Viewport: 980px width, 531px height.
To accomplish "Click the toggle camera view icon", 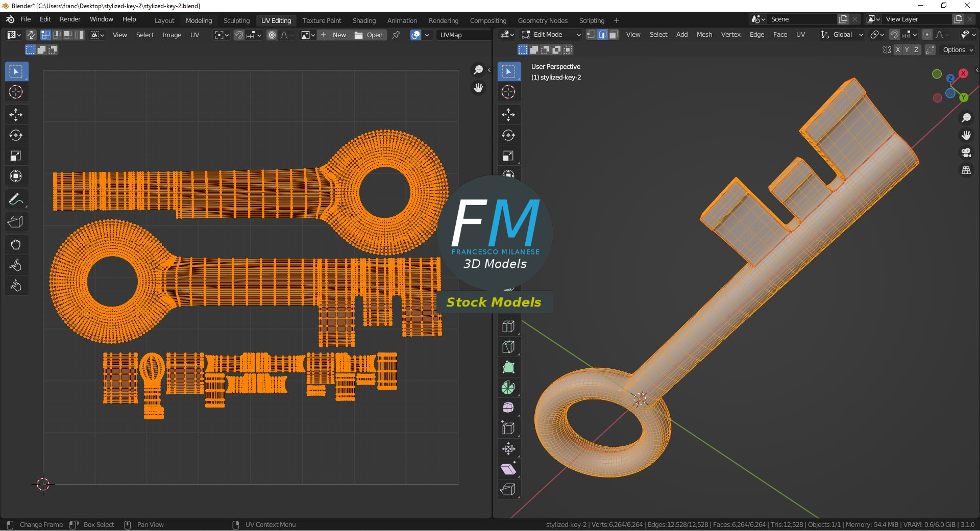I will pos(966,153).
